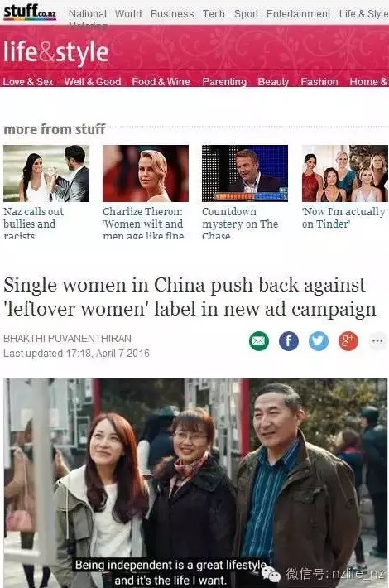Share article on Google Plus
389x588 pixels.
click(x=348, y=341)
